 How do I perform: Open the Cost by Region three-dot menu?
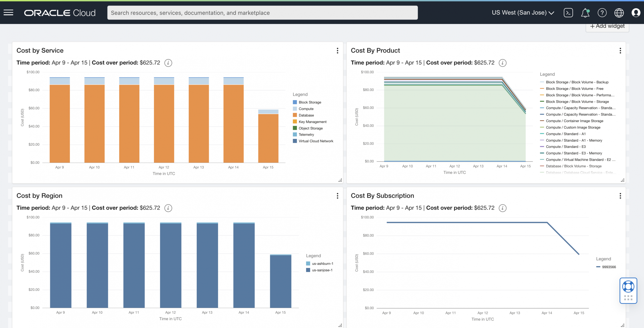point(337,196)
